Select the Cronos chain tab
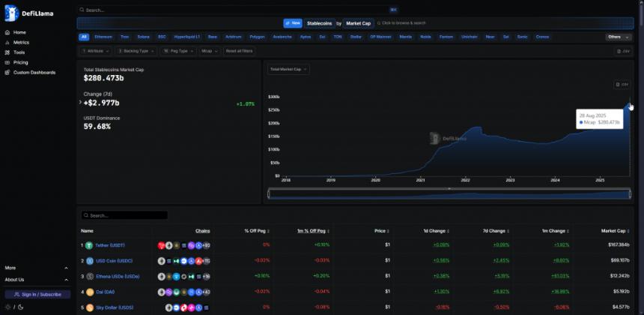This screenshot has height=315, width=644. point(542,37)
